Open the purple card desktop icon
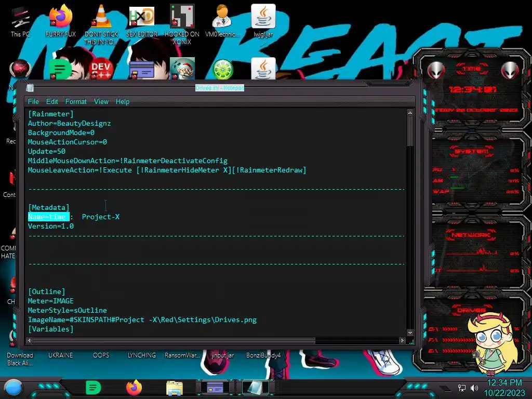Image resolution: width=532 pixels, height=399 pixels. (142, 70)
